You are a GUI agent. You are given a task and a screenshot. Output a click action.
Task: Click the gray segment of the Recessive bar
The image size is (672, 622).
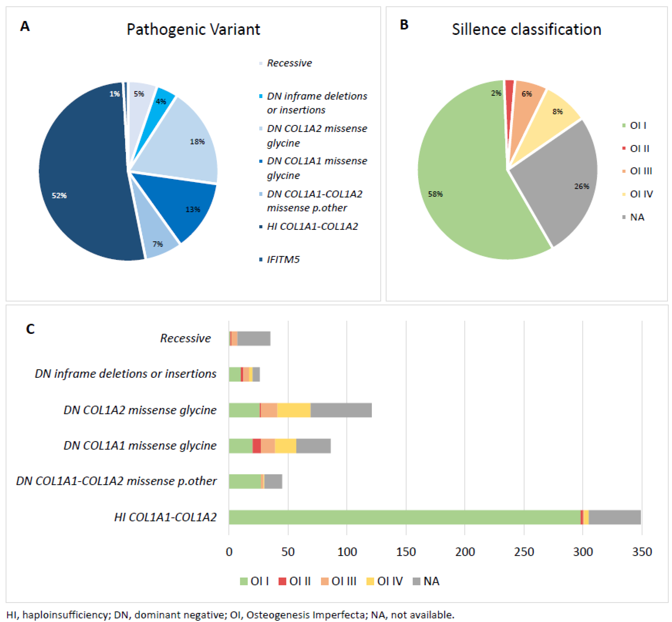tap(254, 339)
